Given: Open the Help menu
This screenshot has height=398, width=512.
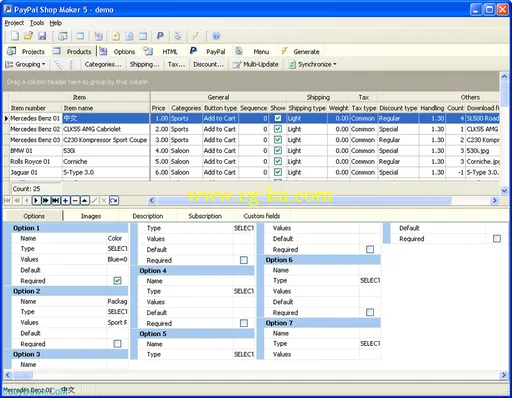Looking at the screenshot, I should (56, 23).
